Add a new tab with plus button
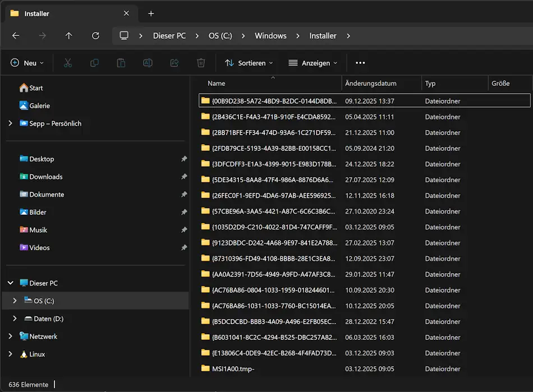The height and width of the screenshot is (392, 533). pyautogui.click(x=151, y=13)
